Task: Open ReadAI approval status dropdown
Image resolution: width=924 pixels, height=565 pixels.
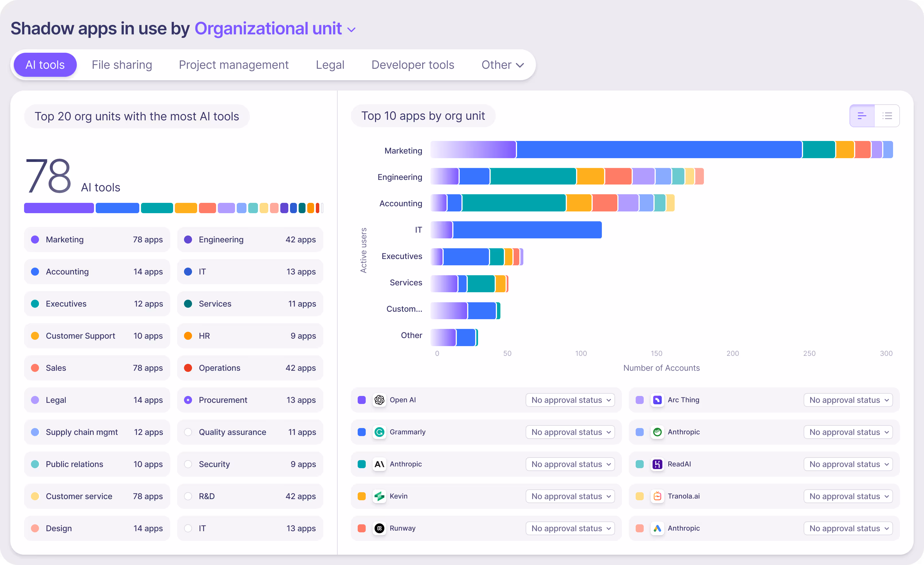Action: pyautogui.click(x=848, y=464)
